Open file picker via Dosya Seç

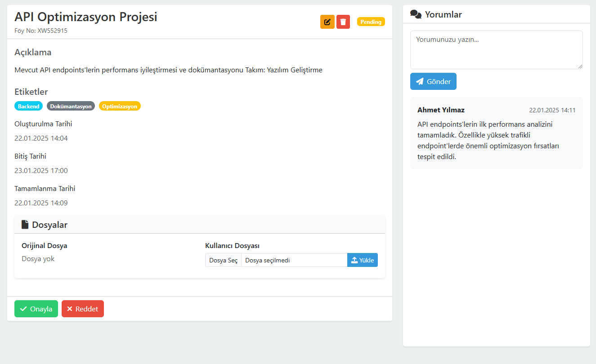click(x=224, y=260)
